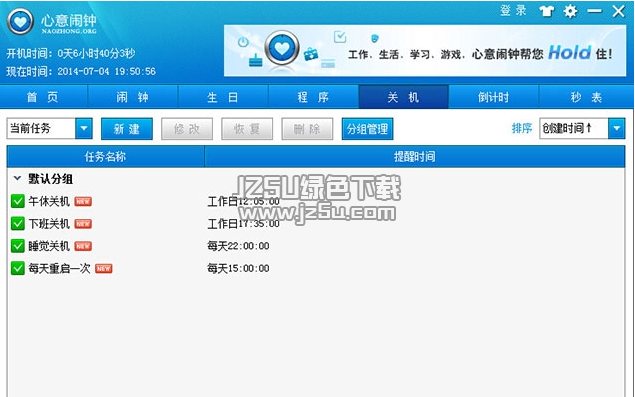The width and height of the screenshot is (635, 397).
Task: Close the alarm clock window
Action: pyautogui.click(x=618, y=11)
